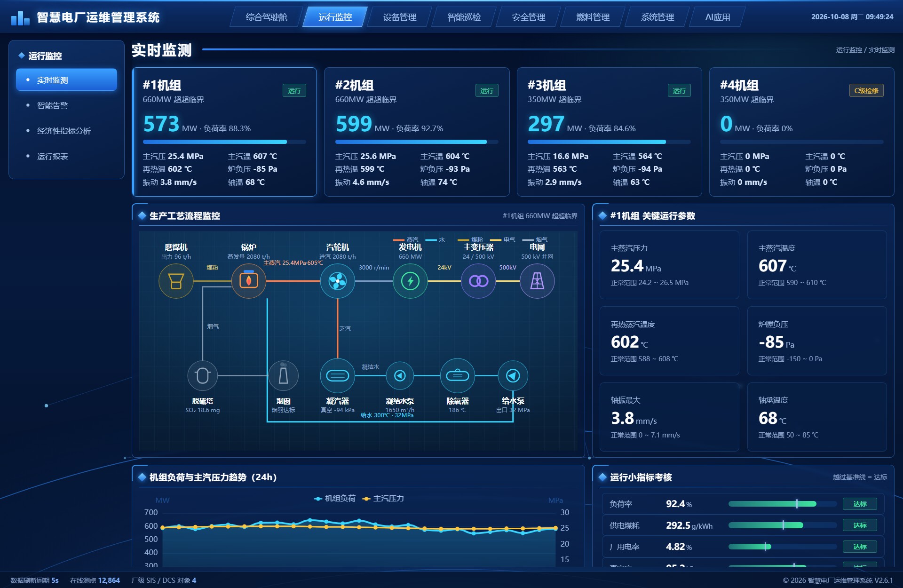Select the chimney (烟囱) icon
The height and width of the screenshot is (588, 903).
click(283, 376)
